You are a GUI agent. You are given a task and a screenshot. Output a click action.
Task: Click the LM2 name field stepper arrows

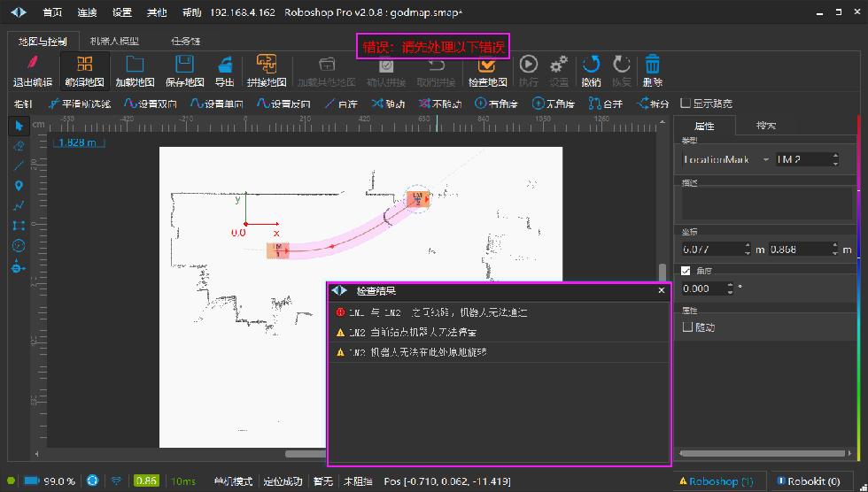click(x=834, y=160)
